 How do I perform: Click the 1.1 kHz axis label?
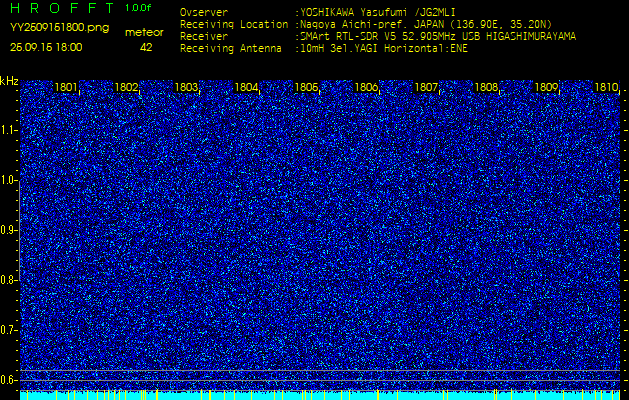tap(9, 130)
